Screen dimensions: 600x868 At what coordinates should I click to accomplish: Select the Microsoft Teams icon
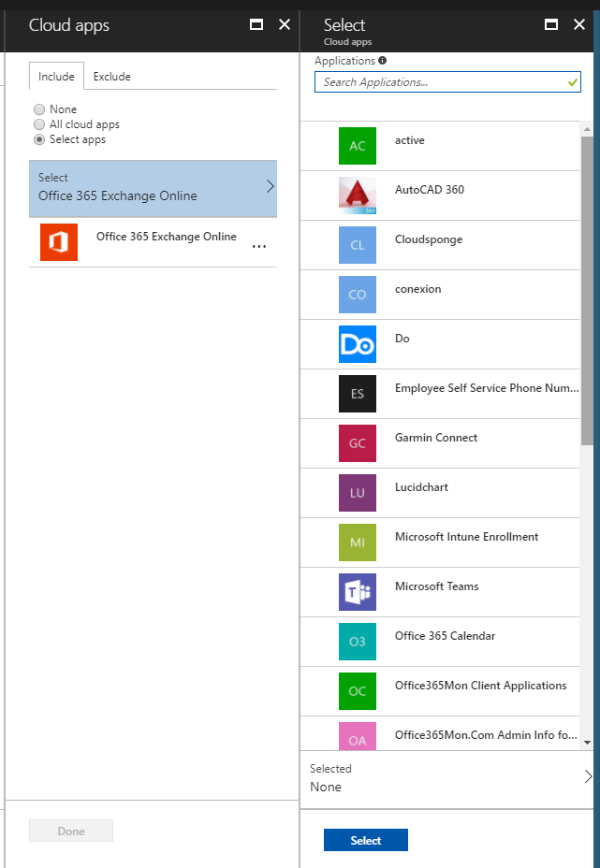[x=358, y=592]
